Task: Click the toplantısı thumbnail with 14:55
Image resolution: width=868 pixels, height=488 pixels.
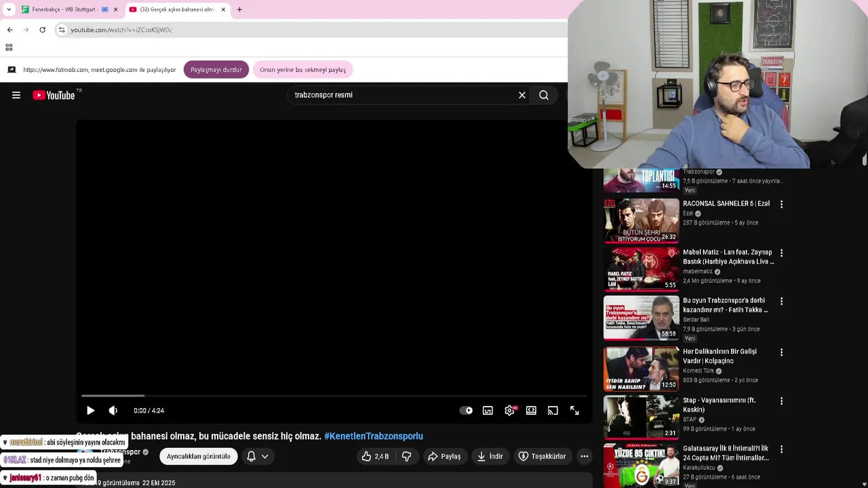Action: pos(641,180)
